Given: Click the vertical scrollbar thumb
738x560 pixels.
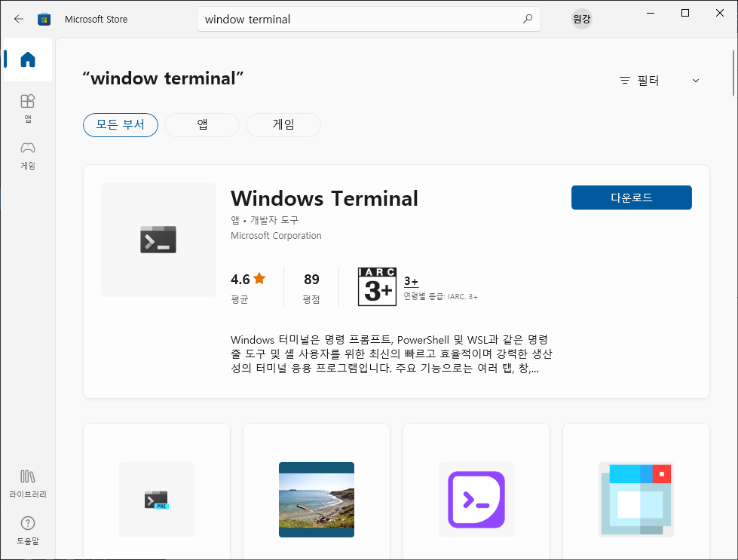Looking at the screenshot, I should point(733,72).
